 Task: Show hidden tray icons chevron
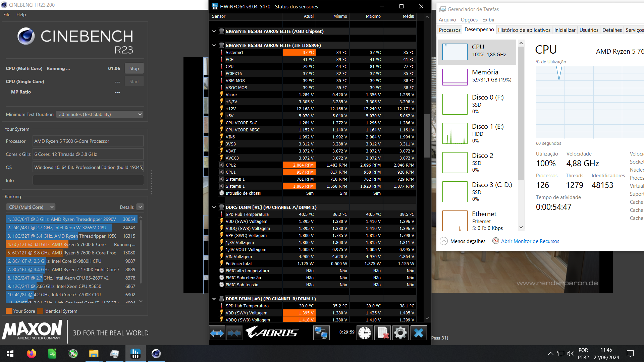tap(551, 354)
